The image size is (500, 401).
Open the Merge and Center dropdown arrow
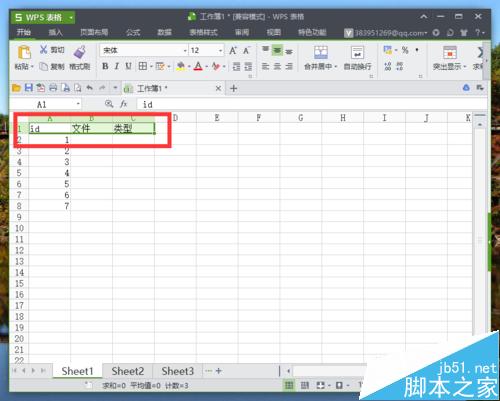[336, 67]
